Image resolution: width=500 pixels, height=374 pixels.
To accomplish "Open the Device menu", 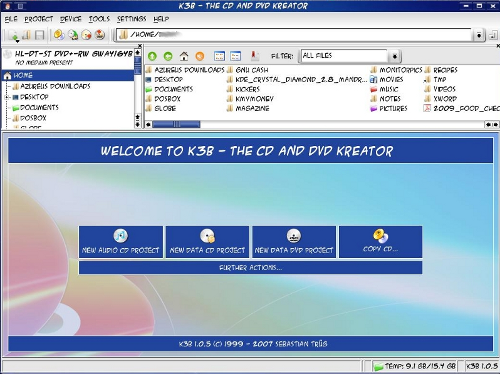I will click(x=71, y=19).
